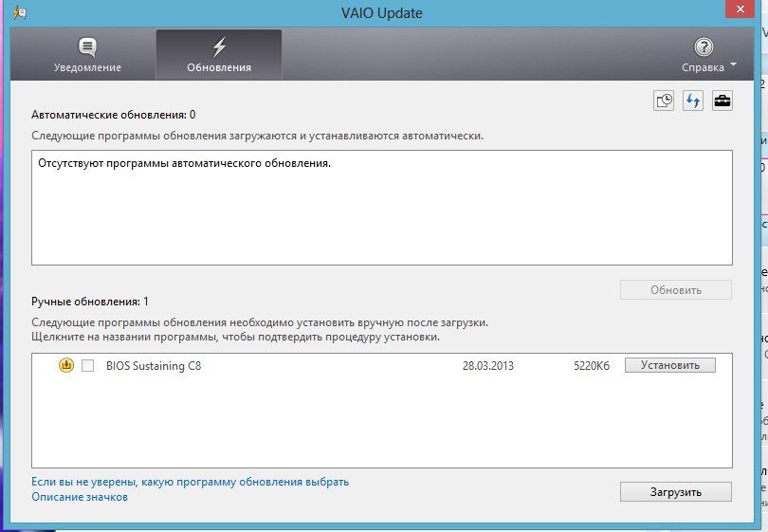Click the yellow download icon beside BIOS

pyautogui.click(x=66, y=366)
